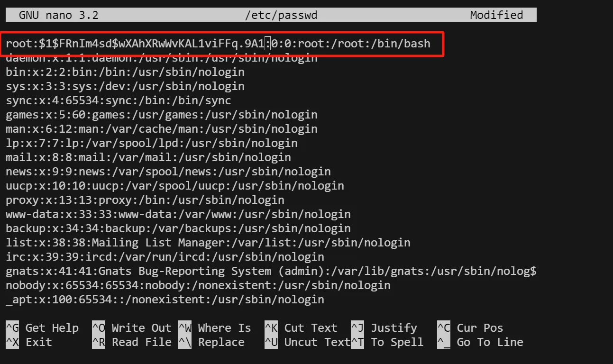Place cursor on the _apt user line
The width and height of the screenshot is (613, 364).
tap(165, 300)
